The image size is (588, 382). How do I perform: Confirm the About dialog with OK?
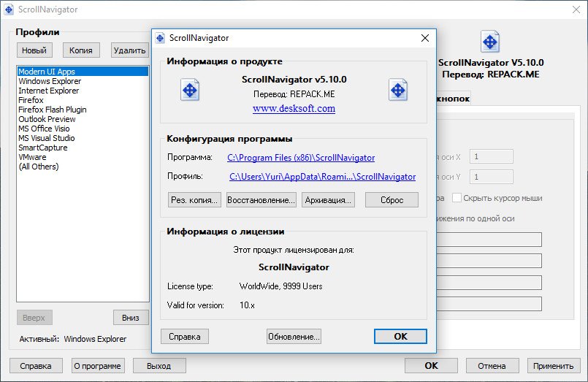400,336
